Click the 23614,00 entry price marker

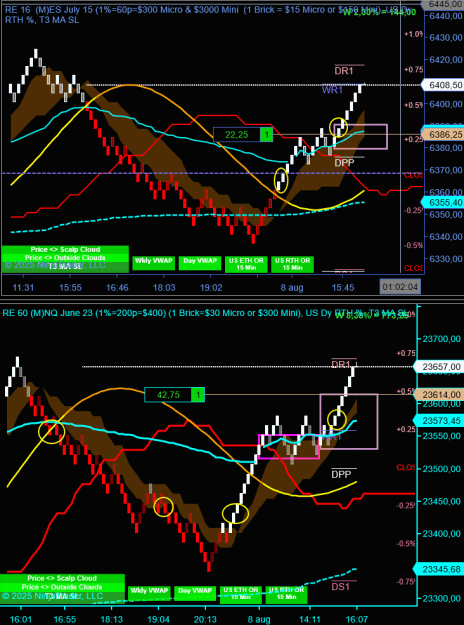tap(439, 395)
